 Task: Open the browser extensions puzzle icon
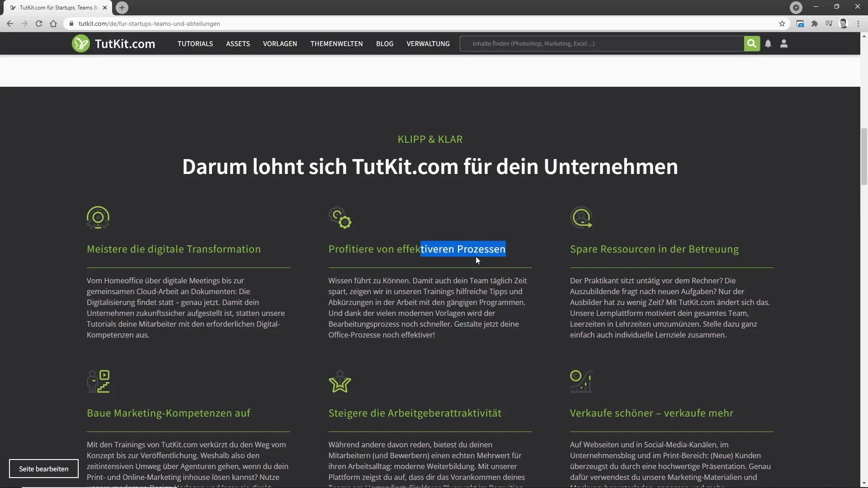pyautogui.click(x=815, y=23)
